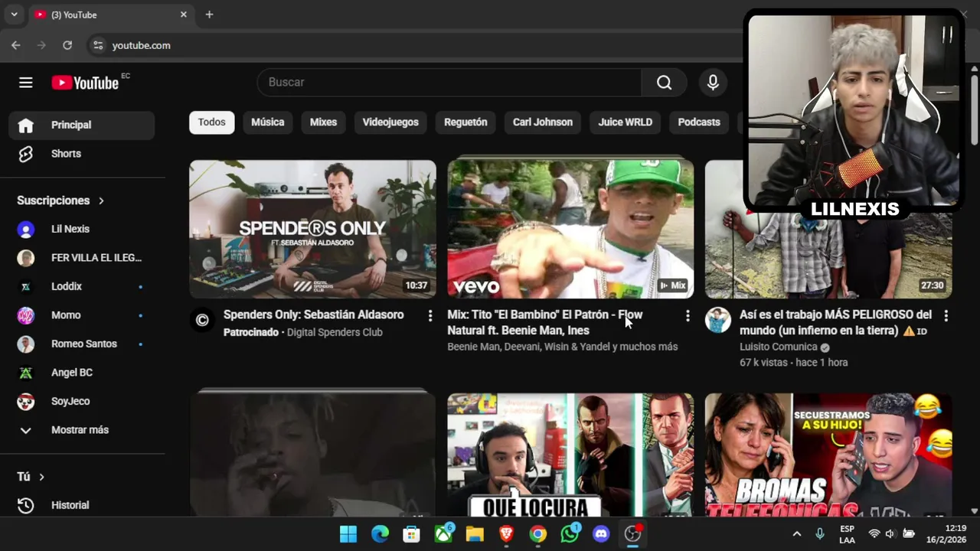Open Así es el trabajo MÁS PELIGROSO title
This screenshot has width=980, height=551.
point(835,322)
